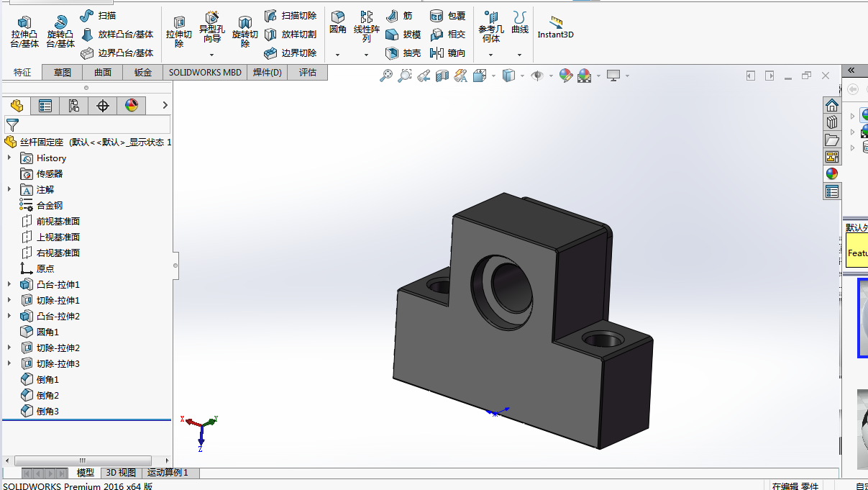The width and height of the screenshot is (868, 490).
Task: Choose the 边界切除 boundary cut tool
Action: click(290, 53)
